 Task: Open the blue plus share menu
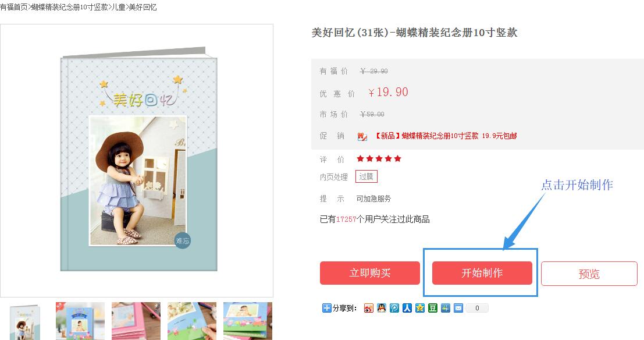click(326, 308)
